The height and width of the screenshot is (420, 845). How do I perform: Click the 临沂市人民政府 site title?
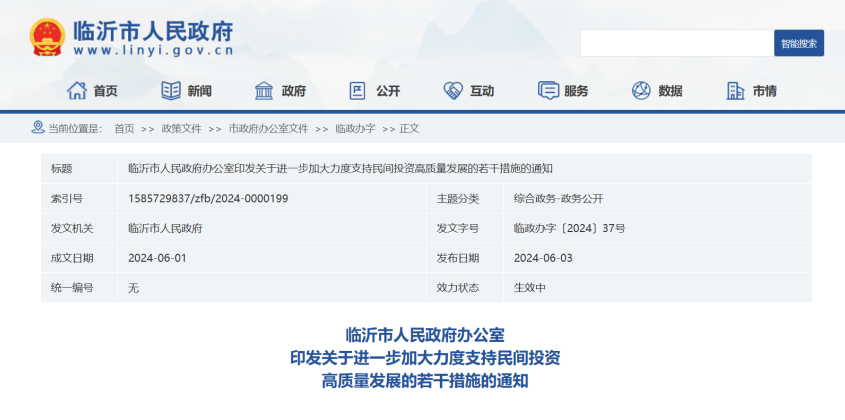(x=153, y=31)
